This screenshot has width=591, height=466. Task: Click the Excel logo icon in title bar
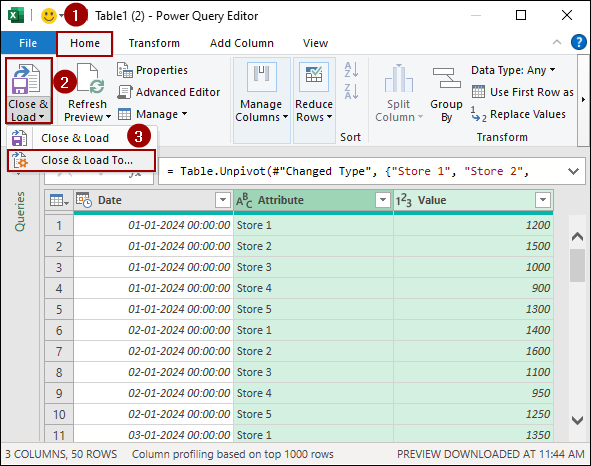[x=15, y=15]
